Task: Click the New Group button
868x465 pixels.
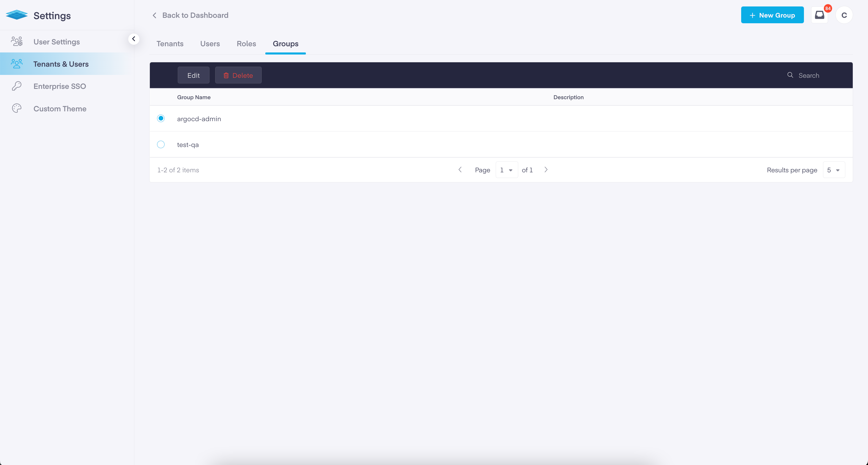Action: pos(772,15)
